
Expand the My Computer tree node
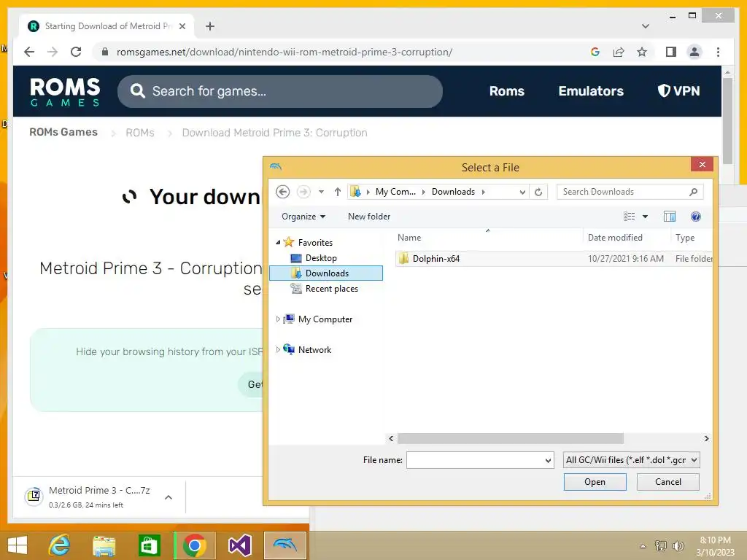(x=278, y=319)
